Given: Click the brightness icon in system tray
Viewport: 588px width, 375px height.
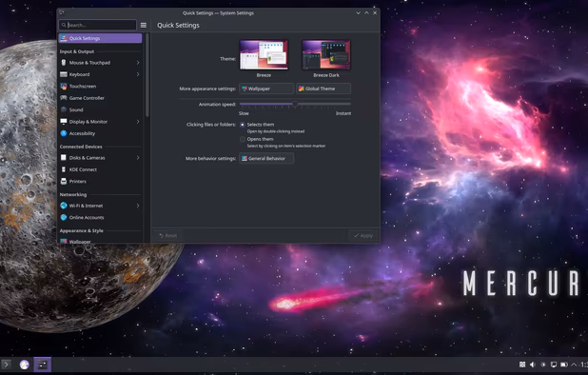Looking at the screenshot, I should click(543, 365).
